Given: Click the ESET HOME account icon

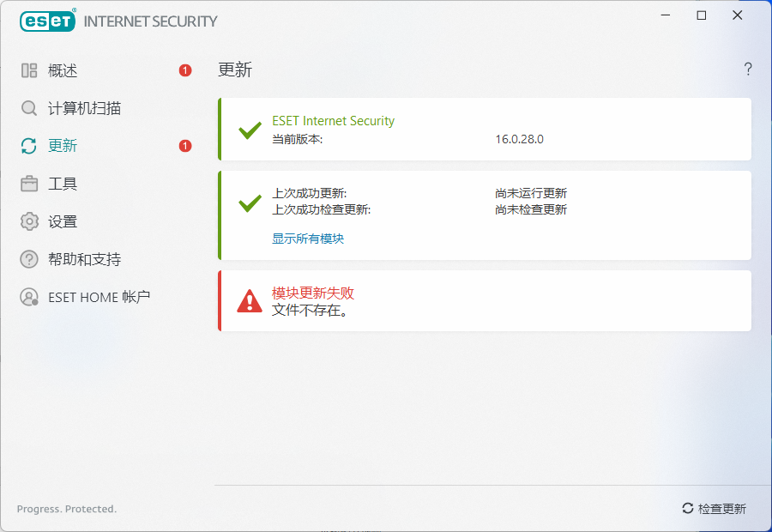Looking at the screenshot, I should click(x=29, y=297).
